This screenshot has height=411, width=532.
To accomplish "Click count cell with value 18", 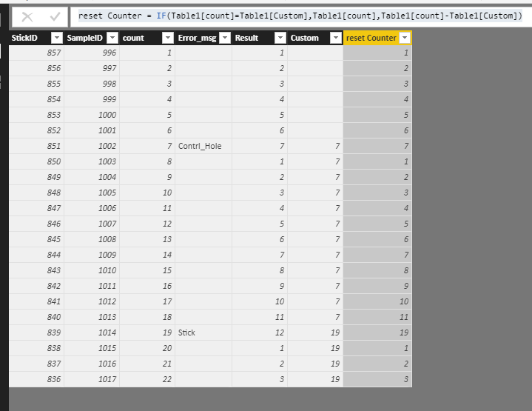I will click(x=147, y=317).
